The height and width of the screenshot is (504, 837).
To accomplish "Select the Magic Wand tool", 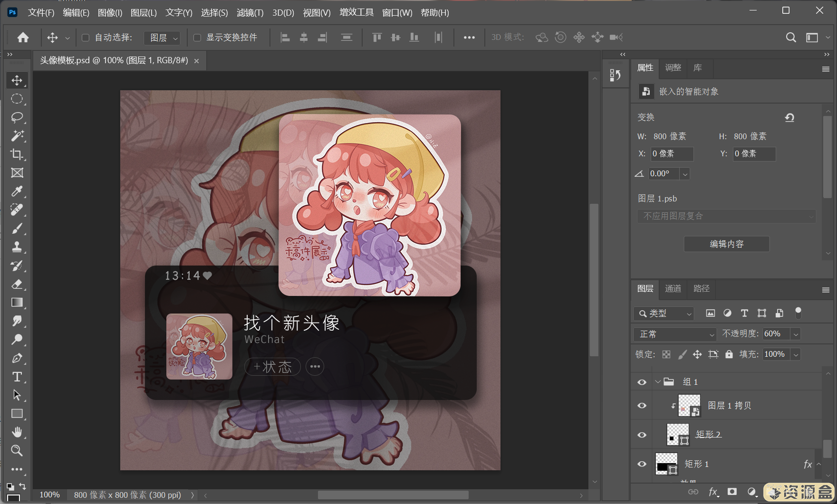I will [x=17, y=136].
